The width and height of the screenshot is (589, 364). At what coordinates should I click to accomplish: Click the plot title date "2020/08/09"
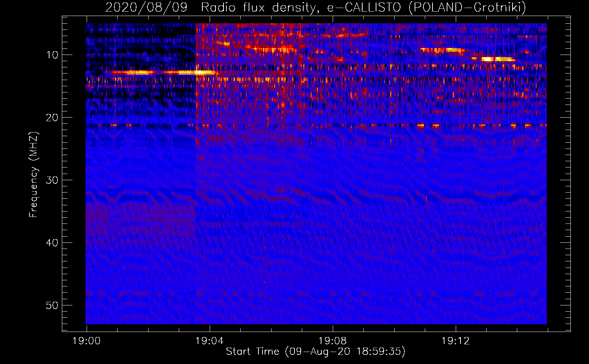(x=146, y=7)
